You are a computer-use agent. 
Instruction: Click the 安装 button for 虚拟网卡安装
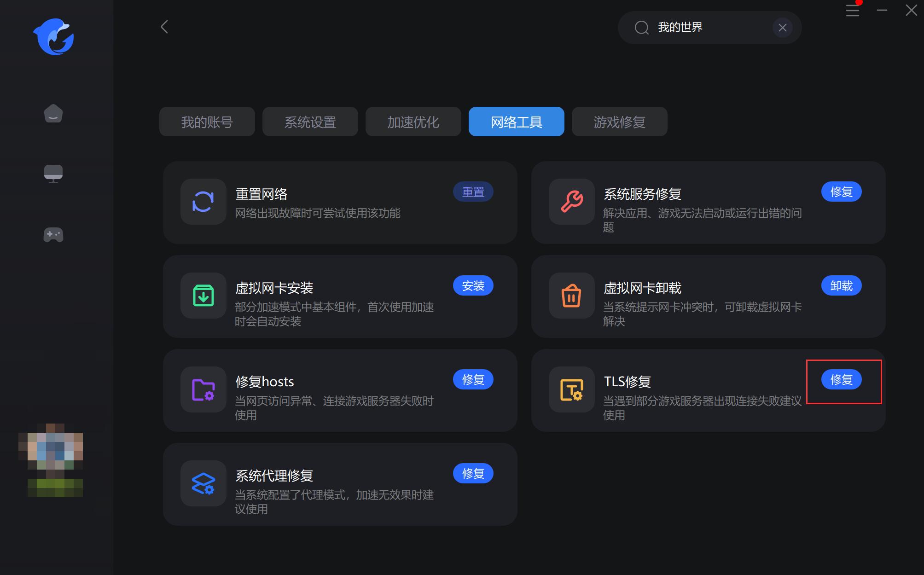pyautogui.click(x=473, y=285)
